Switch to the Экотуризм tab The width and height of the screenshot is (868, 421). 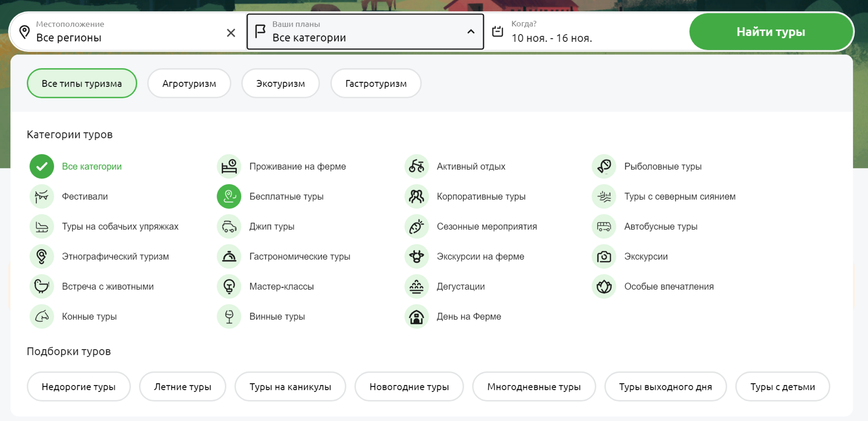click(280, 83)
